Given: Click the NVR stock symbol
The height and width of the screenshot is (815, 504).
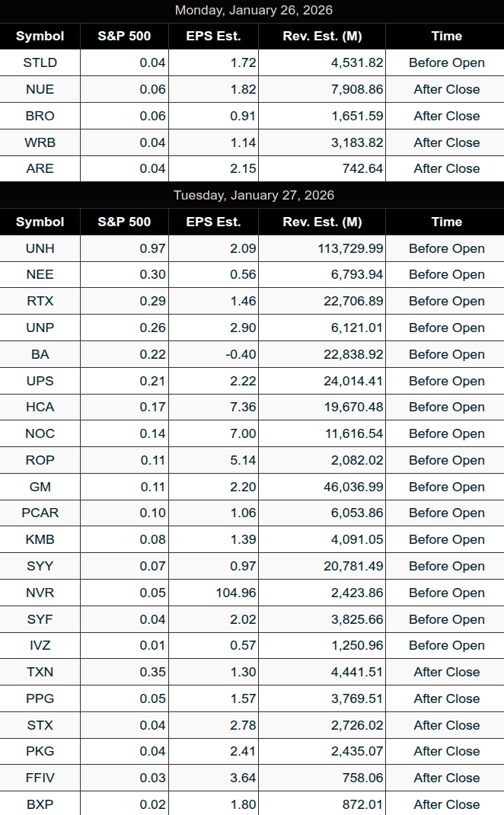Looking at the screenshot, I should click(x=40, y=593).
